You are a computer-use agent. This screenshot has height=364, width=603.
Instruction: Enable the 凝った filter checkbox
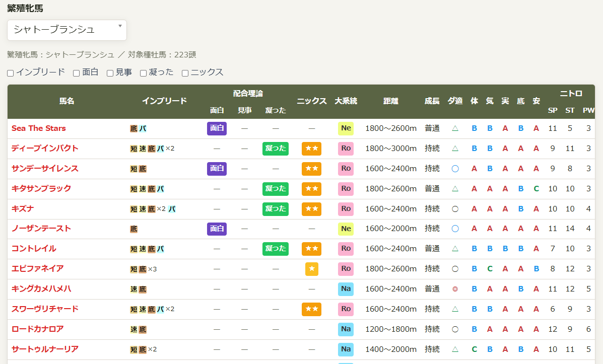point(143,73)
